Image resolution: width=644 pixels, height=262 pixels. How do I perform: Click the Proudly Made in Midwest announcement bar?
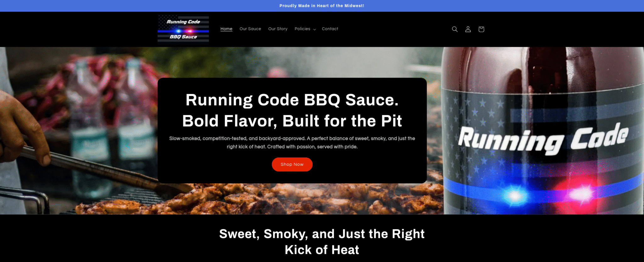(322, 6)
